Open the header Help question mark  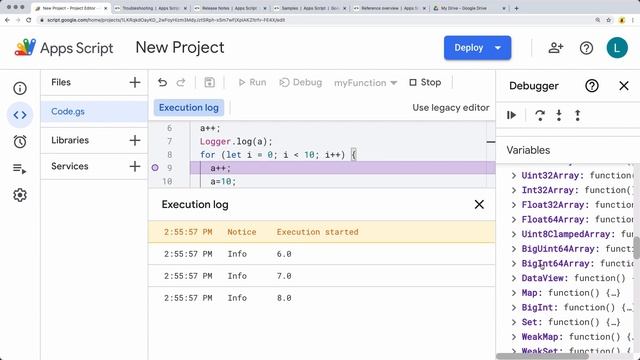[586, 48]
